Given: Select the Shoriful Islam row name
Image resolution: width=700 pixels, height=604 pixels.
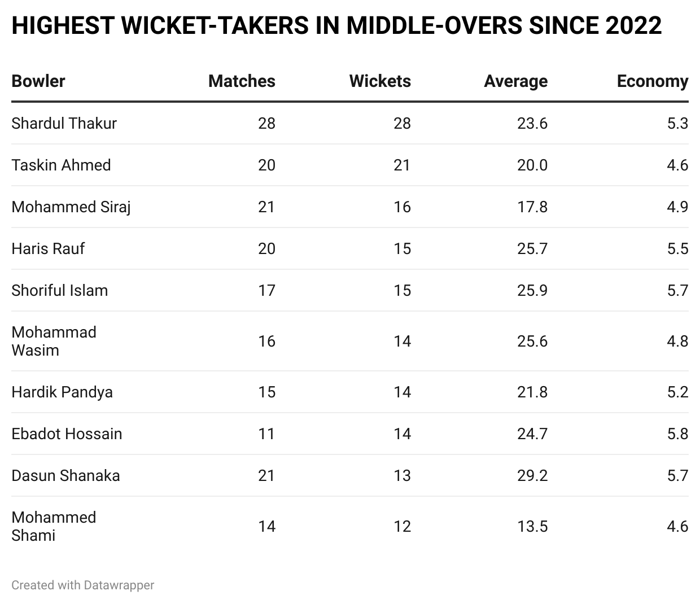Looking at the screenshot, I should tap(59, 290).
